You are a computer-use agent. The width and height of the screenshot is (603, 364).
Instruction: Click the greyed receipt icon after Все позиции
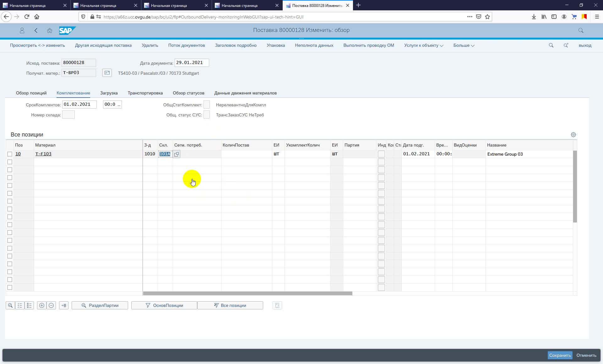pyautogui.click(x=277, y=305)
